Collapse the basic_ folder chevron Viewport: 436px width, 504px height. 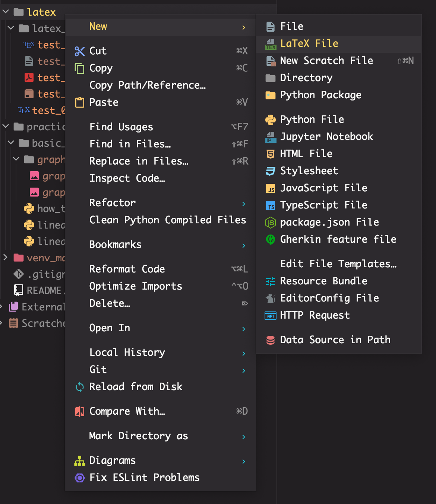click(x=11, y=143)
